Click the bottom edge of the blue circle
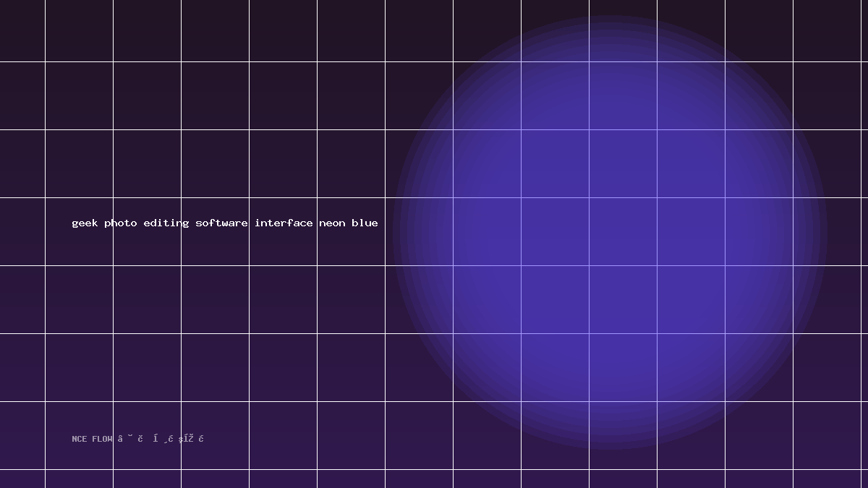This screenshot has height=488, width=868. [x=610, y=448]
